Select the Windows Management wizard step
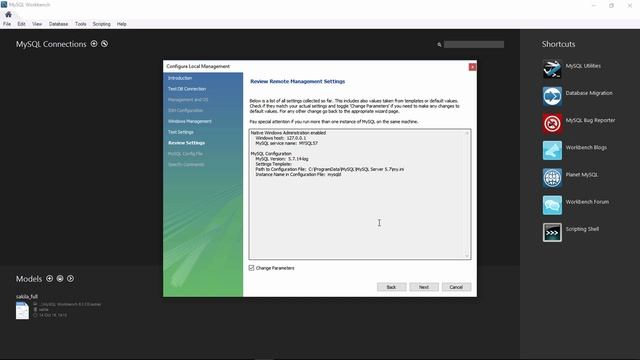Viewport: 640px width, 360px height. pos(190,121)
